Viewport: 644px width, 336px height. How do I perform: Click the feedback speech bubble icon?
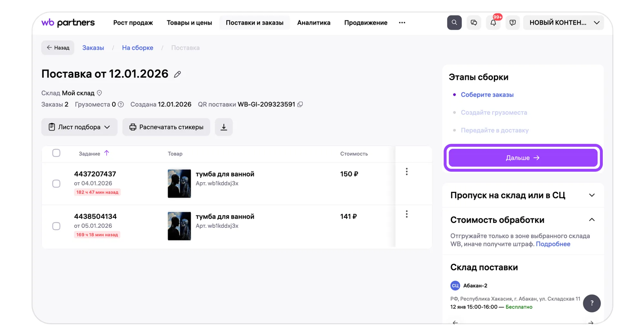click(512, 23)
